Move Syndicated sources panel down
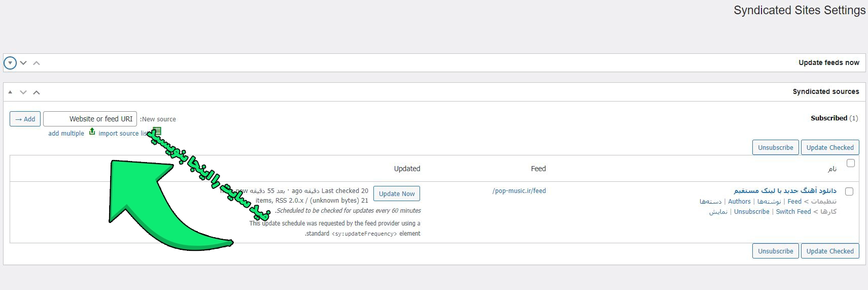This screenshot has height=290, width=868. click(x=23, y=92)
